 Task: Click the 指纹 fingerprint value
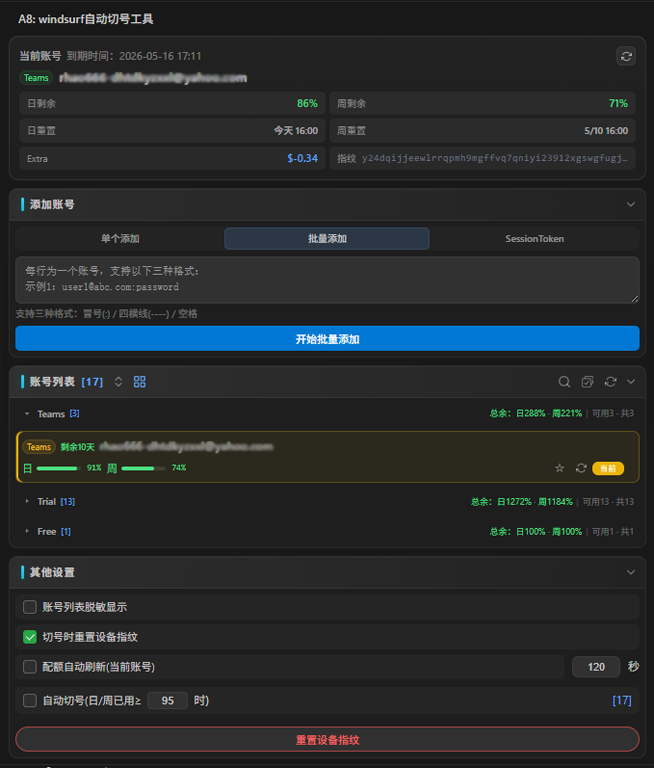pyautogui.click(x=494, y=158)
